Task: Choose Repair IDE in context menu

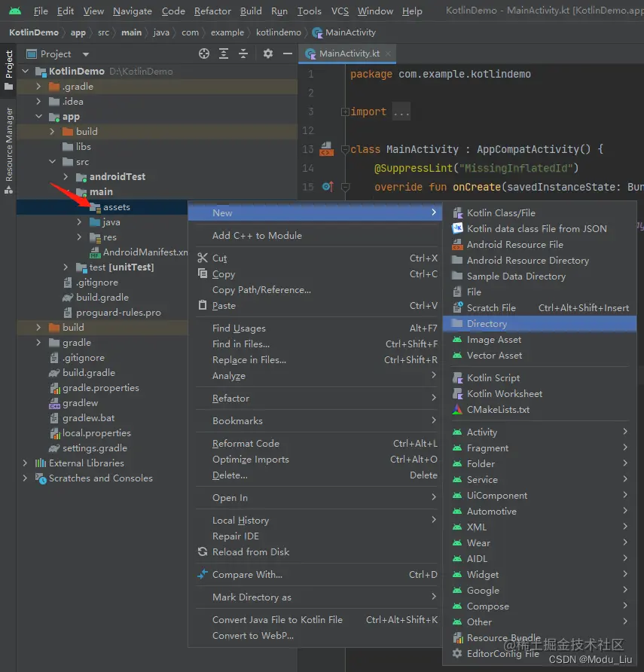Action: 315,536
